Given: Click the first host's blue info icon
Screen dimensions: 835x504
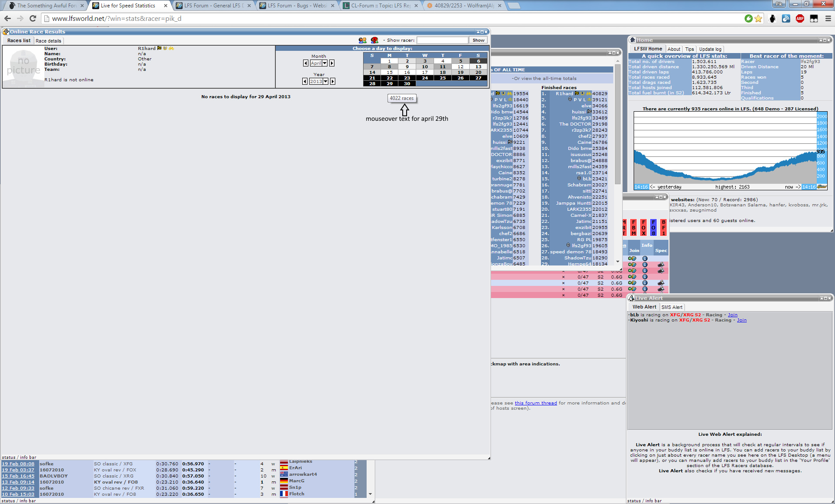Looking at the screenshot, I should click(645, 259).
